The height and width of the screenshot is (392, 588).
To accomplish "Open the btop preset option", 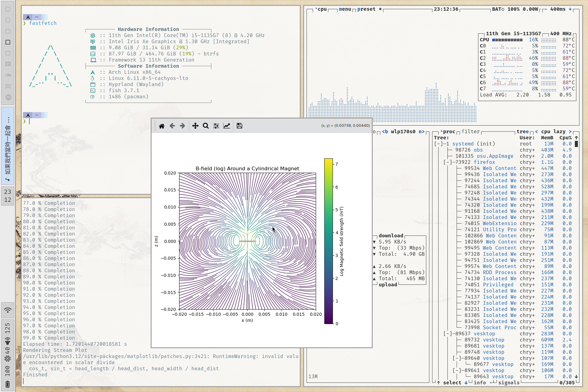I will coord(366,9).
